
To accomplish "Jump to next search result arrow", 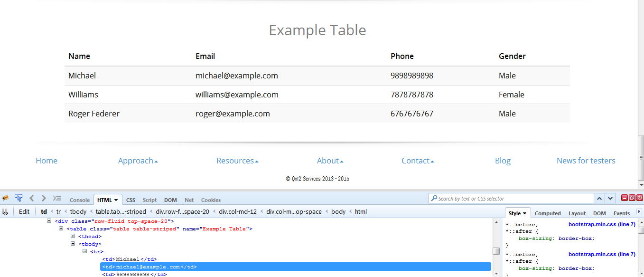I will 610,199.
